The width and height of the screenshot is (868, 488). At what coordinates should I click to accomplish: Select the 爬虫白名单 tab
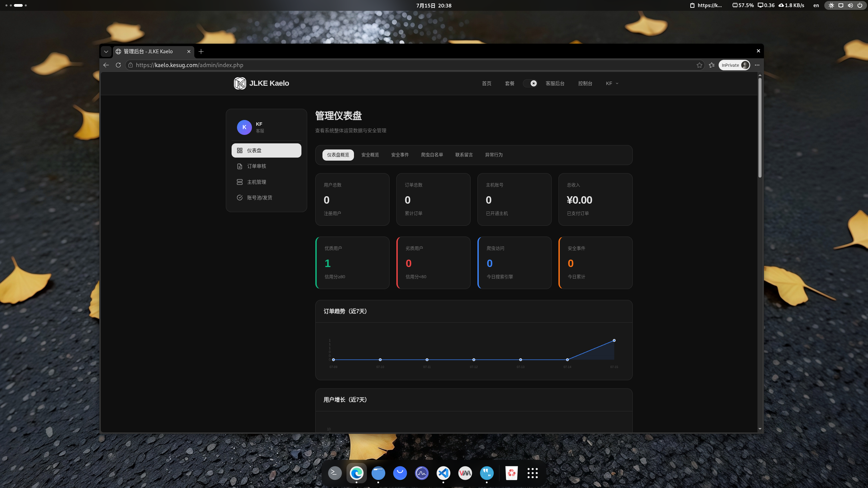point(432,155)
